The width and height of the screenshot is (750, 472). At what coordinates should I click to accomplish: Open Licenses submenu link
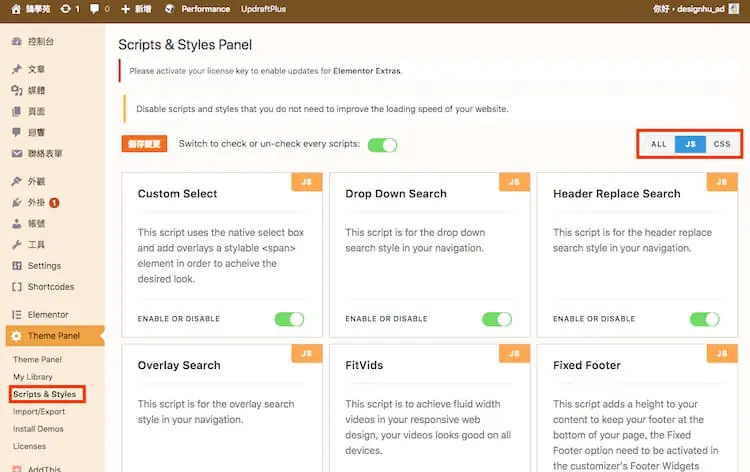point(29,446)
